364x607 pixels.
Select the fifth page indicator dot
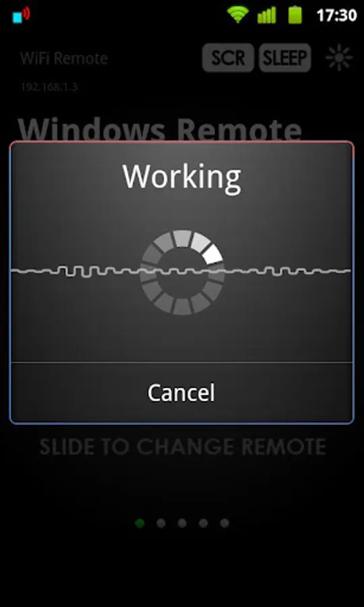point(224,523)
